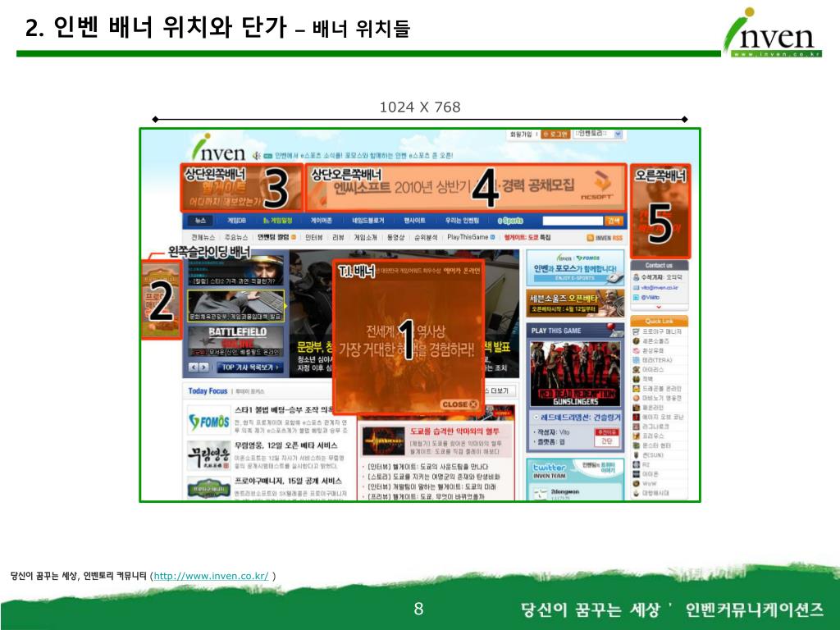Open 아이리스 in Quick Link list
Image resolution: width=840 pixels, height=630 pixels.
[652, 370]
